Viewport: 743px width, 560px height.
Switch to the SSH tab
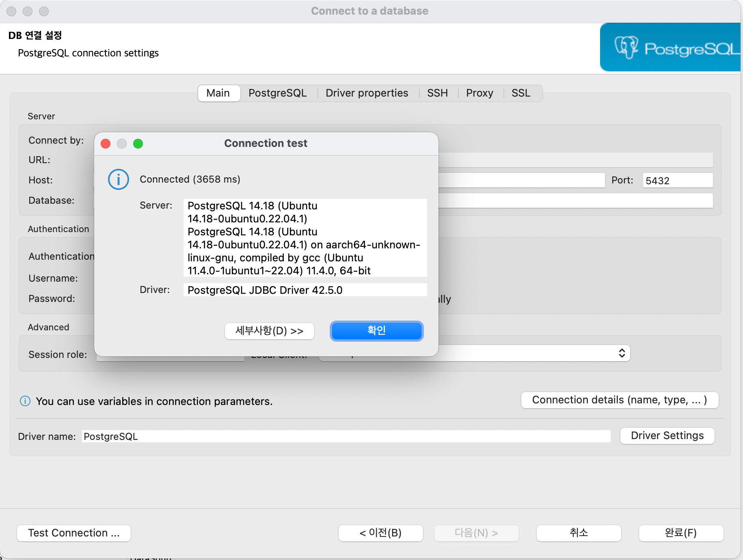pos(437,93)
